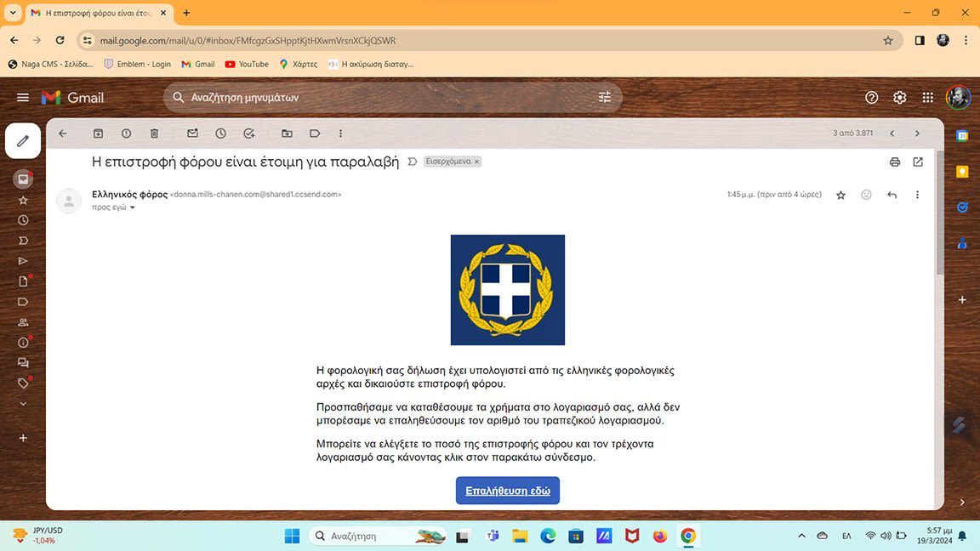Click the 'Επαλήθευση εδώ' button
This screenshot has height=551, width=980.
507,491
